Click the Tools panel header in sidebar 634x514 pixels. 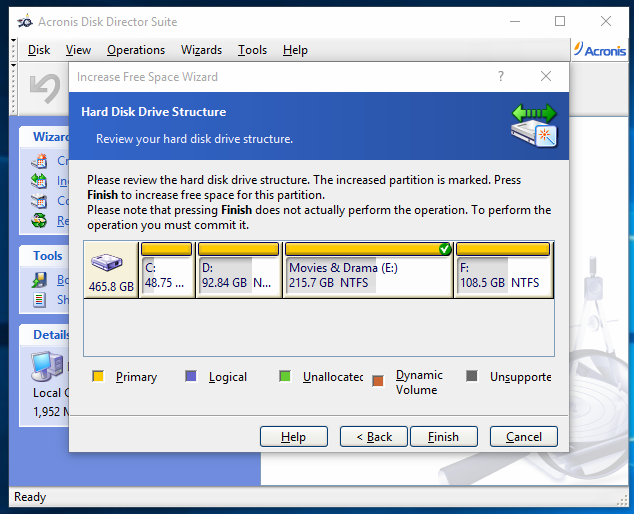[x=44, y=256]
